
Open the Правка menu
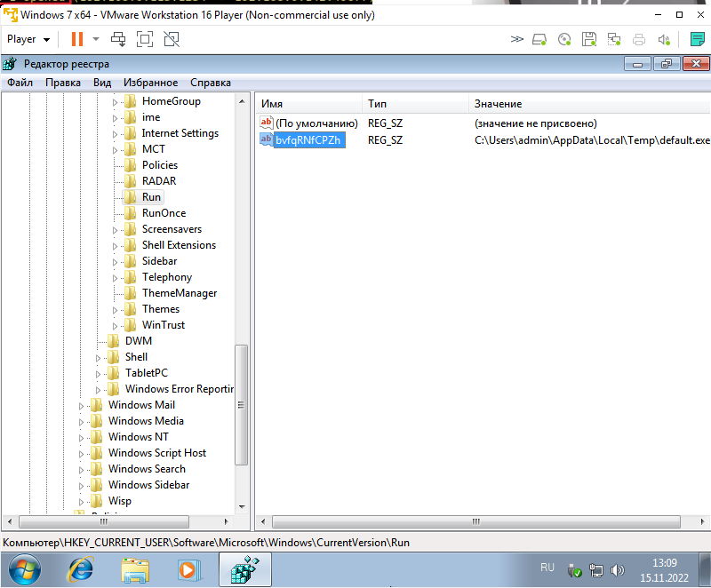(x=63, y=83)
